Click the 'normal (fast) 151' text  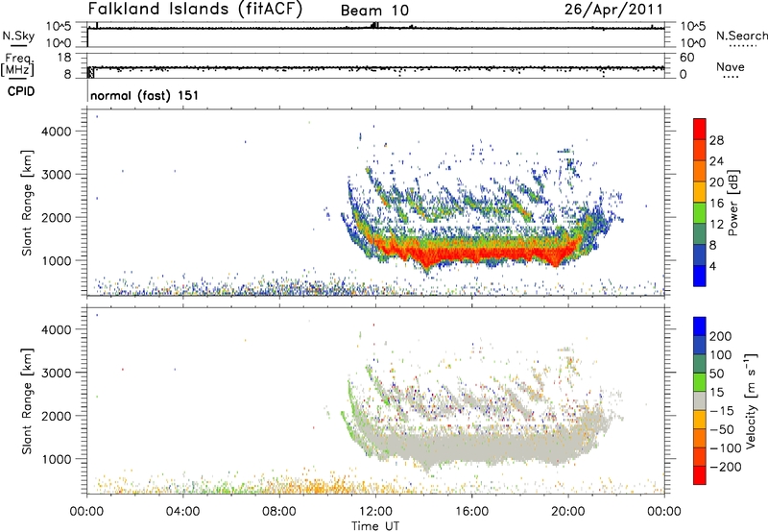[145, 95]
